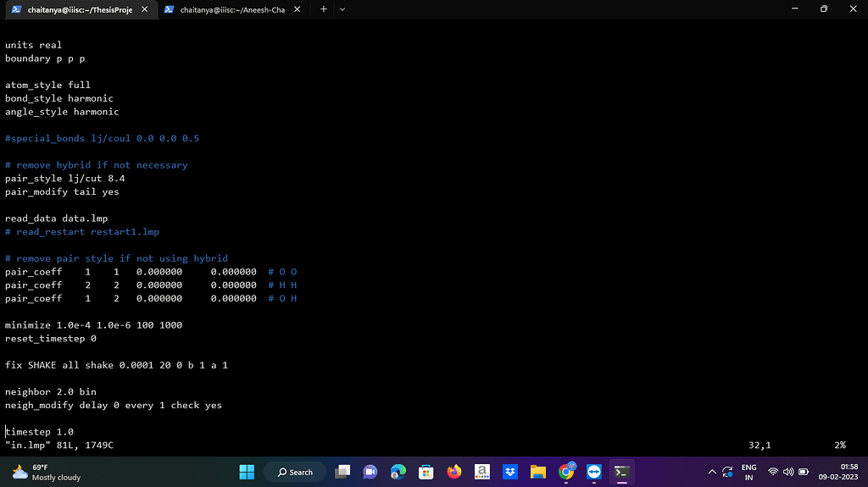Viewport: 868px width, 487px height.
Task: Open the clock and date panel
Action: (x=848, y=472)
